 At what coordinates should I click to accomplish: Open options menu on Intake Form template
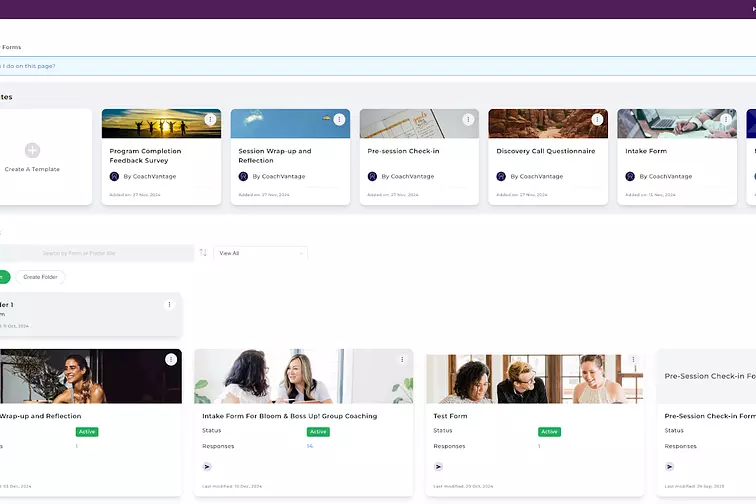(x=726, y=119)
